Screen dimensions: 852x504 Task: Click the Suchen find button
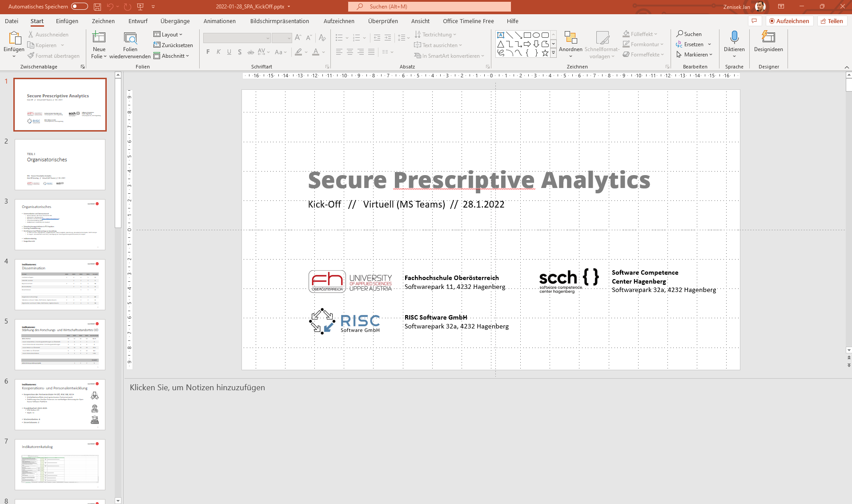[x=689, y=34]
